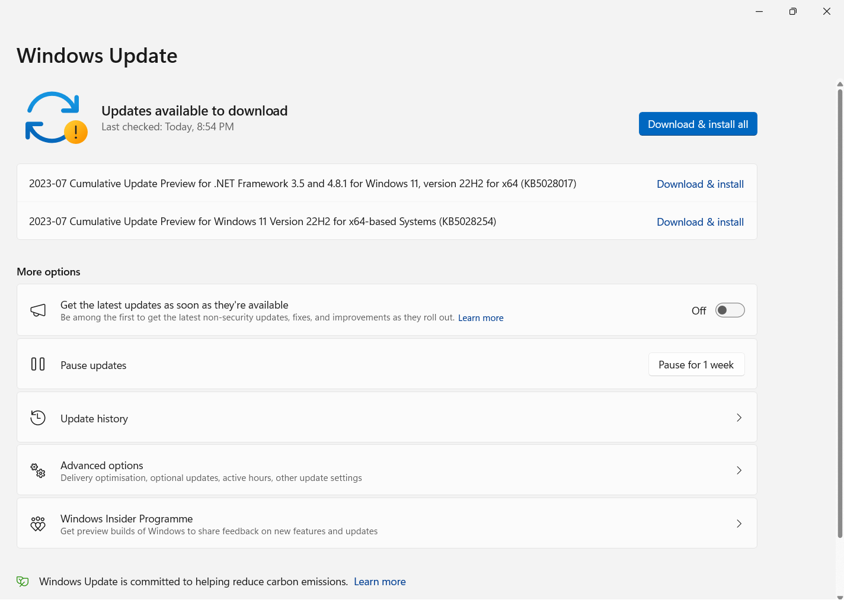
Task: Select the KB5028017 .NET Framework update text
Action: pos(303,184)
